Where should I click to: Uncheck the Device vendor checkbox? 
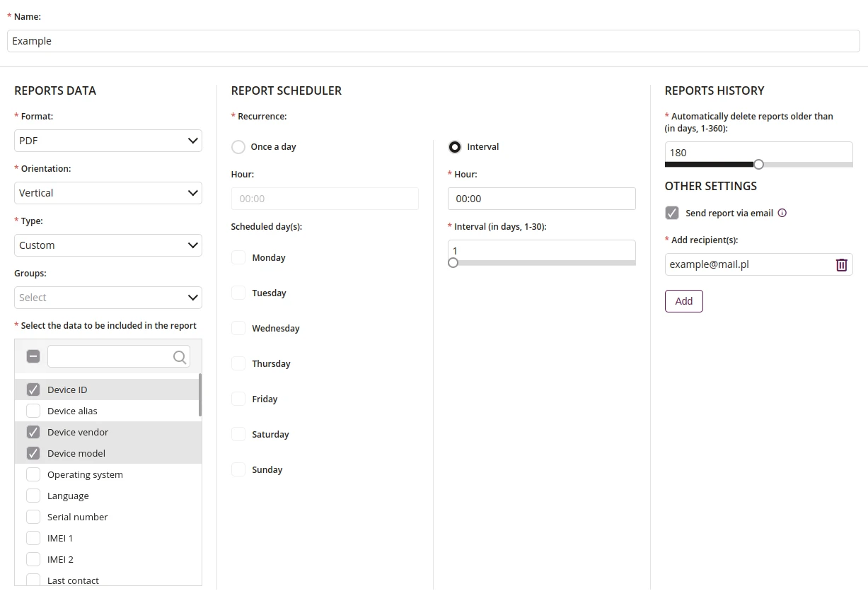[x=33, y=432]
